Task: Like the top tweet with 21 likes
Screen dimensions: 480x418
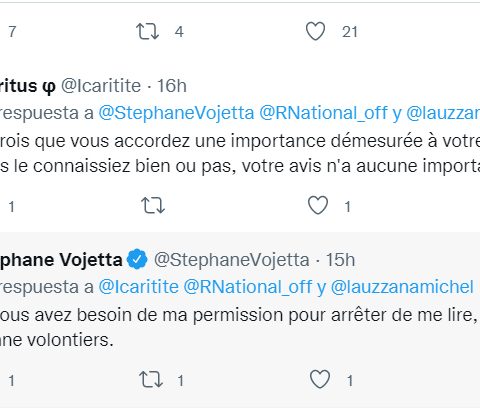Action: point(315,31)
